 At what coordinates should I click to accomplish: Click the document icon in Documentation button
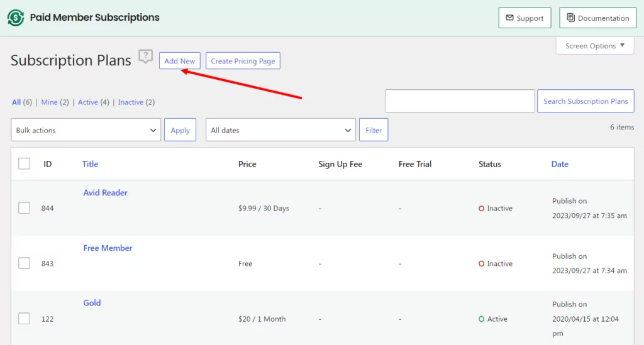coord(570,18)
